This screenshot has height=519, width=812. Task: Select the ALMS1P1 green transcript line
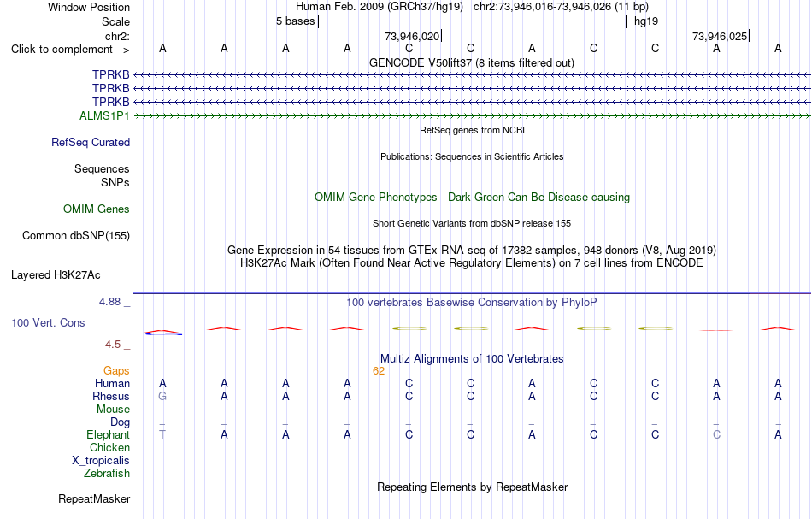coord(473,116)
